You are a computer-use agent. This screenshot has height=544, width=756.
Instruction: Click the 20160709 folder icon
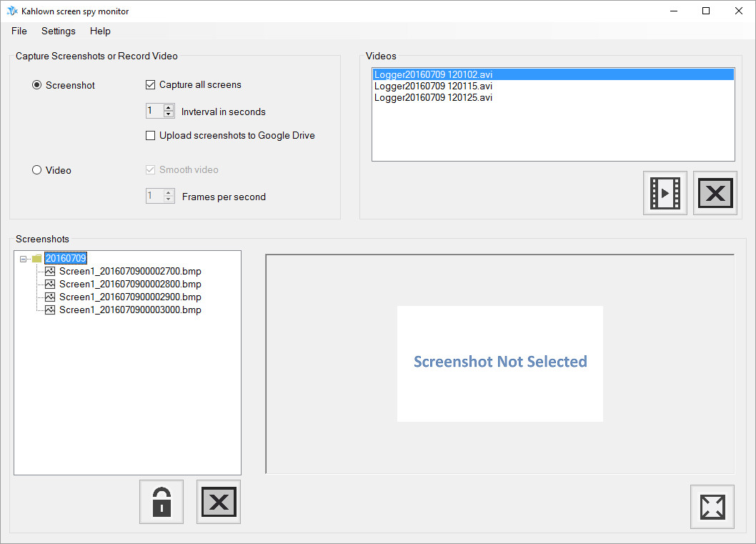click(36, 259)
